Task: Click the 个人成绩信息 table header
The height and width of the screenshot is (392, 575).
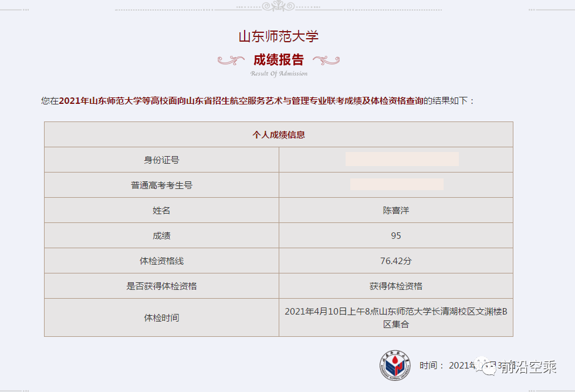Action: click(279, 134)
